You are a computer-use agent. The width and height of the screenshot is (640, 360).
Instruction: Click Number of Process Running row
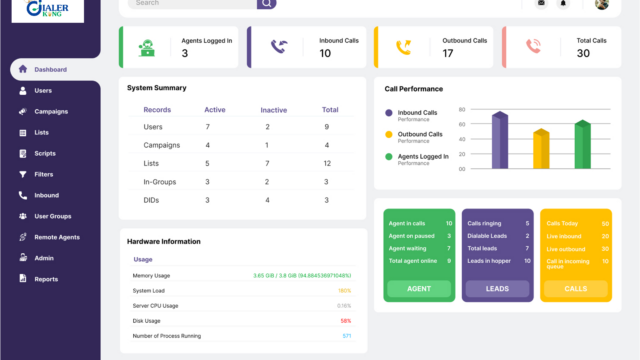pos(242,336)
